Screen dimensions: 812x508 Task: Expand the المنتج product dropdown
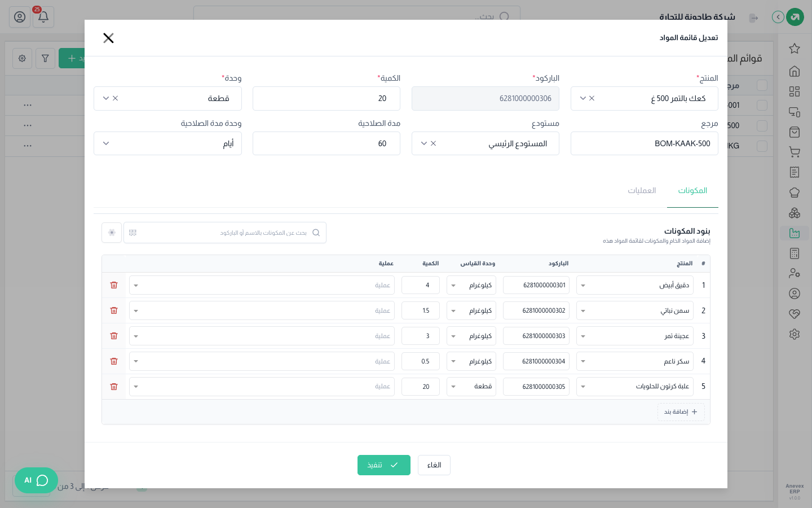(582, 98)
